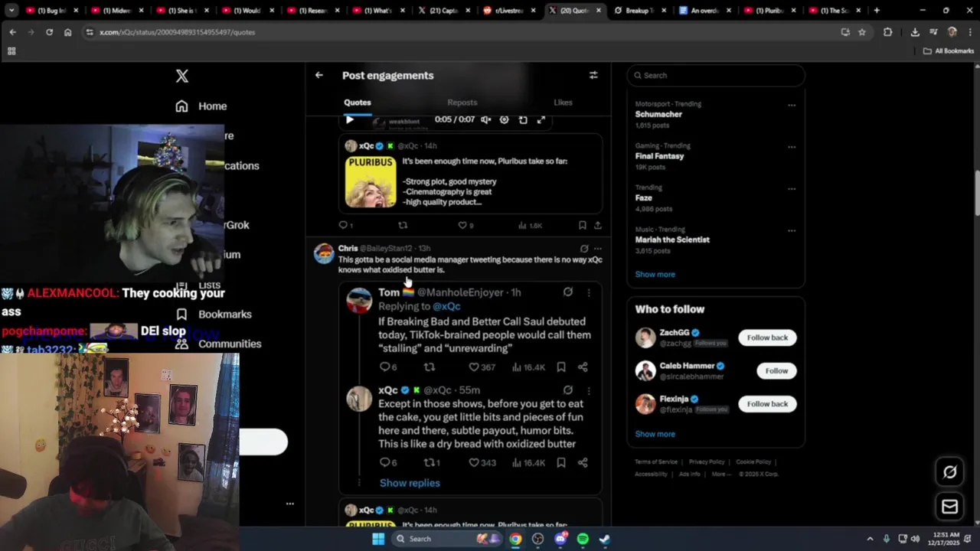
Task: Open the @ManholeEnjoyer profile handle
Action: [x=460, y=292]
